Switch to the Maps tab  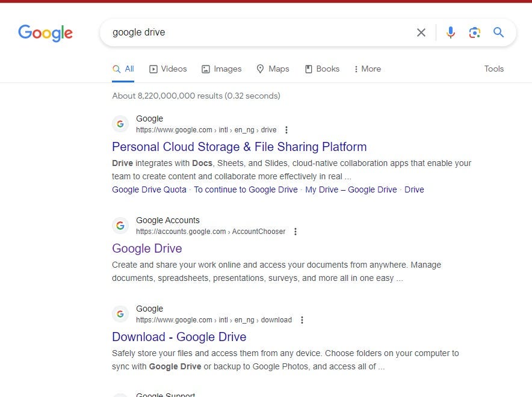click(273, 69)
